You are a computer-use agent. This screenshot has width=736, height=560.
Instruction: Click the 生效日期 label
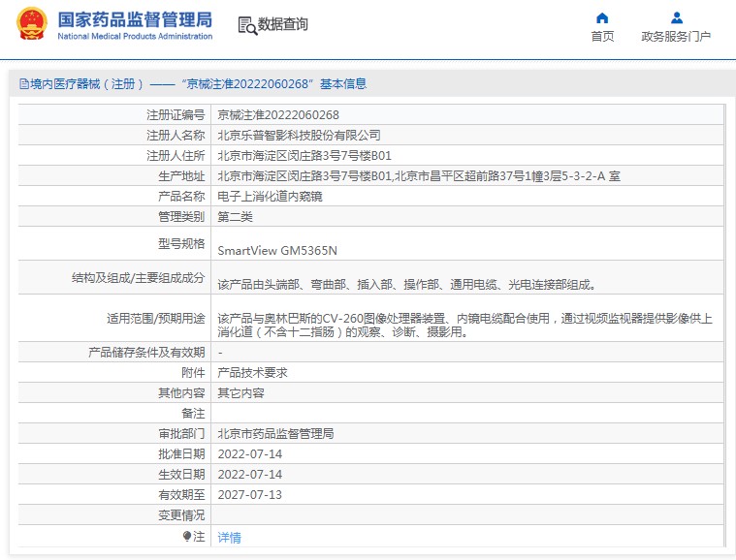(x=181, y=474)
